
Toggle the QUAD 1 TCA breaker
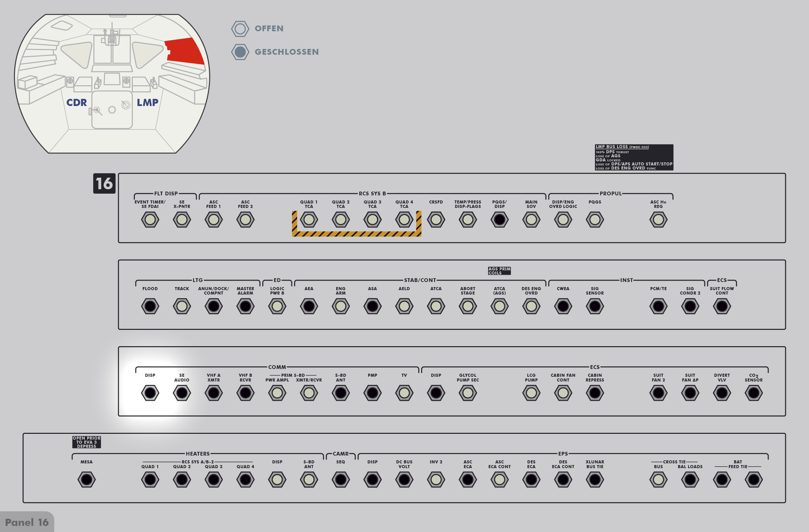309,219
